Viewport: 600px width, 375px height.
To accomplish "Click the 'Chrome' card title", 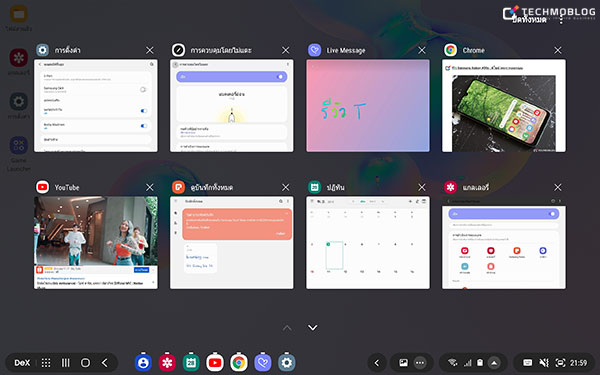I will coord(474,51).
